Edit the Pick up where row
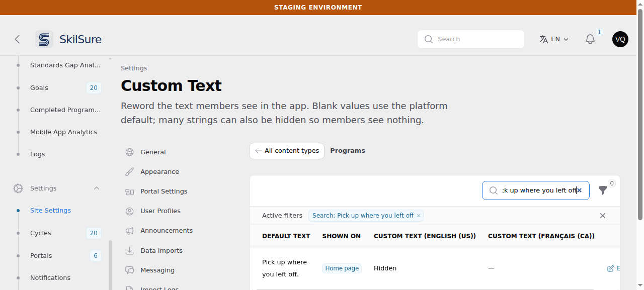 click(x=613, y=268)
